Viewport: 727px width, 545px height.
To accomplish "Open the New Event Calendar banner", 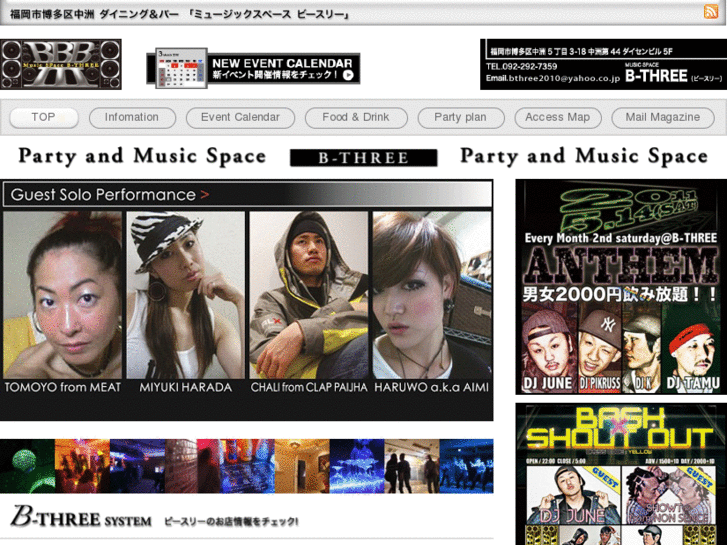I will [x=253, y=68].
